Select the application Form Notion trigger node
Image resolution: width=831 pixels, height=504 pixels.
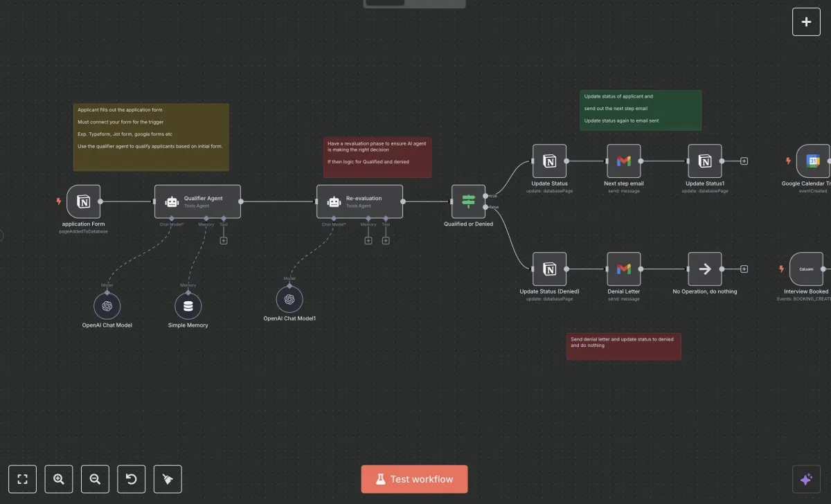pyautogui.click(x=84, y=201)
